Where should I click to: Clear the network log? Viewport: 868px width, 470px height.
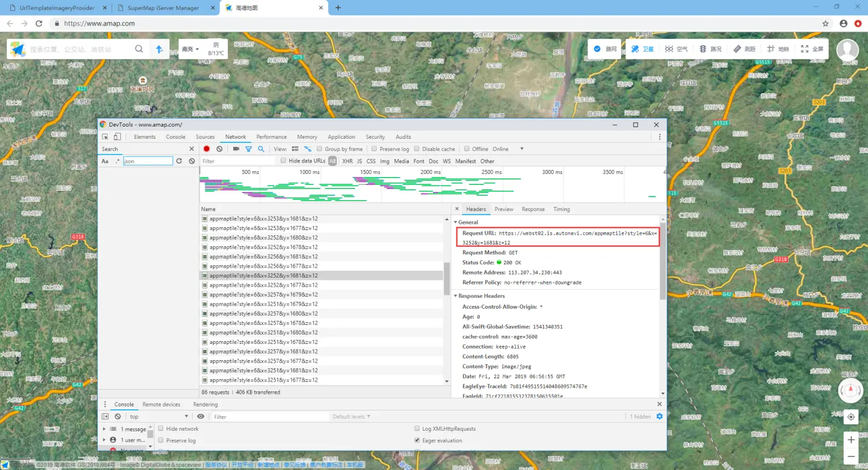[x=219, y=149]
